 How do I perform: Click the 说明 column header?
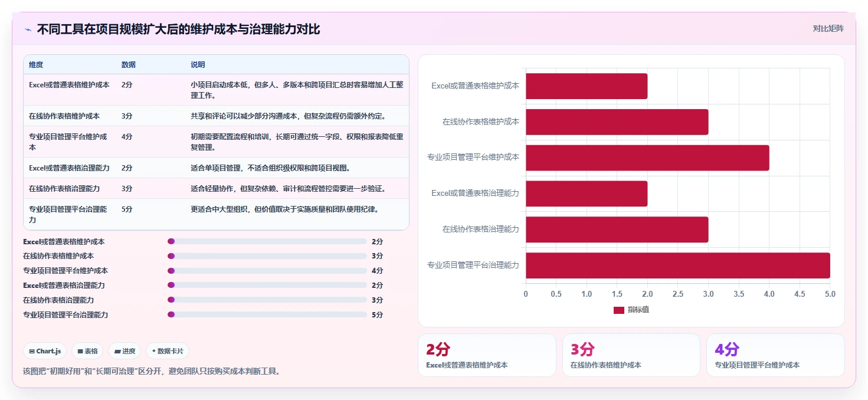198,64
